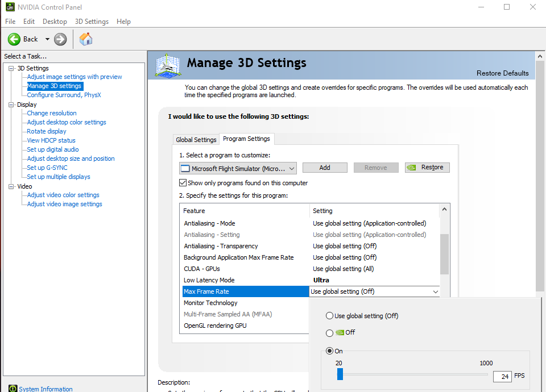This screenshot has width=546, height=392.
Task: Click the Max Frame Rate slider handle
Action: pyautogui.click(x=340, y=374)
